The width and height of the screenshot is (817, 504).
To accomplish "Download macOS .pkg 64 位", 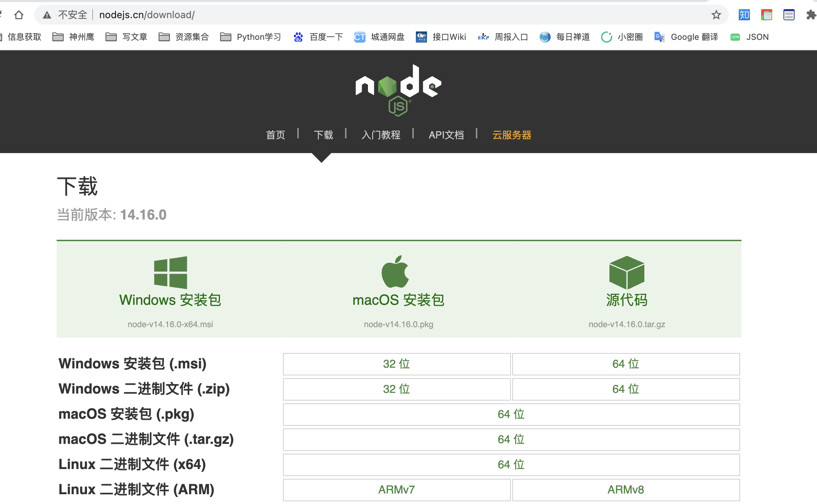I will (511, 414).
